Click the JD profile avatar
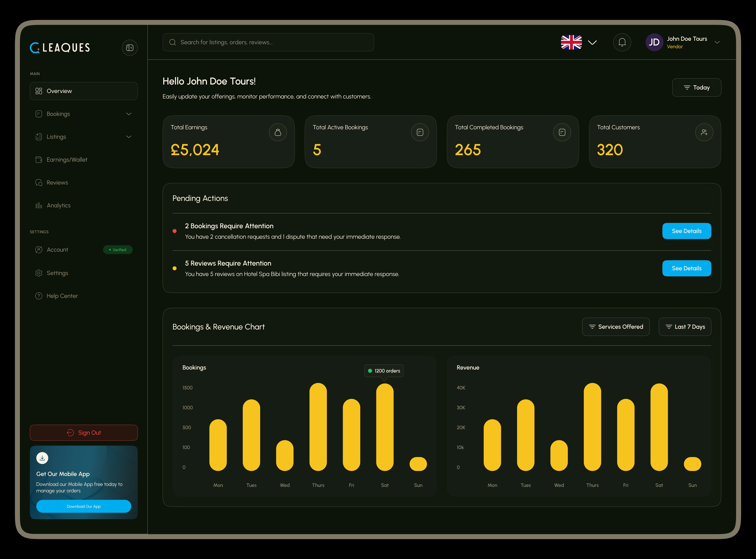This screenshot has width=756, height=559. [x=654, y=42]
